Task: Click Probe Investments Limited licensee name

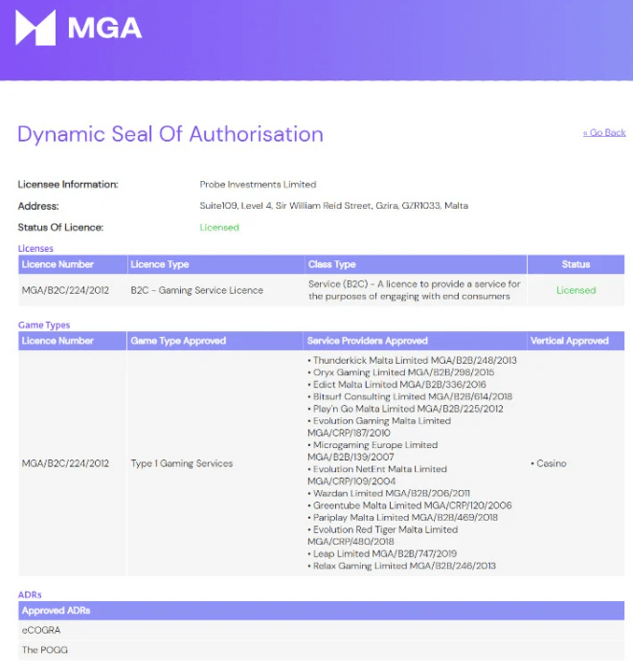Action: click(258, 185)
